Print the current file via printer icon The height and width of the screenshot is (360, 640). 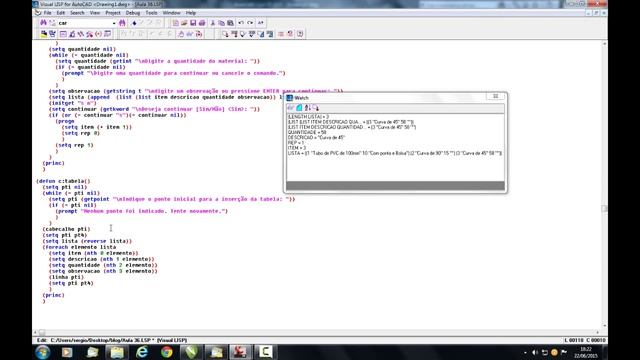[x=202, y=23]
